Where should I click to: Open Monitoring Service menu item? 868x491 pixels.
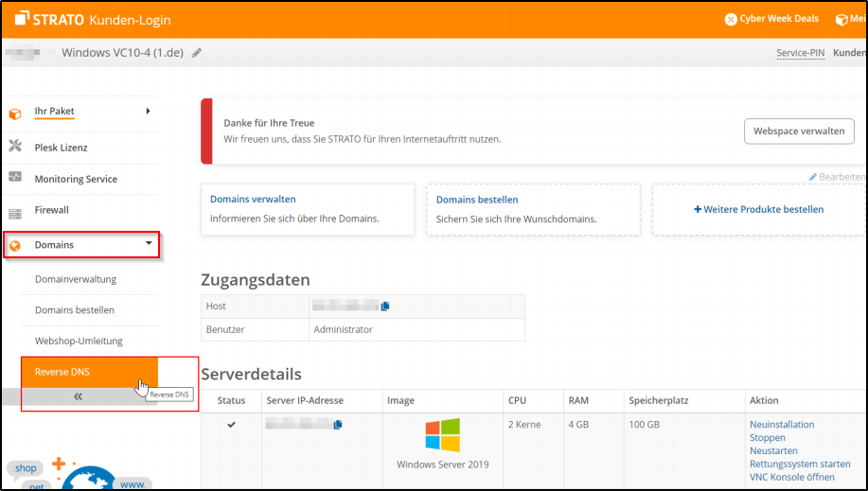[x=76, y=179]
